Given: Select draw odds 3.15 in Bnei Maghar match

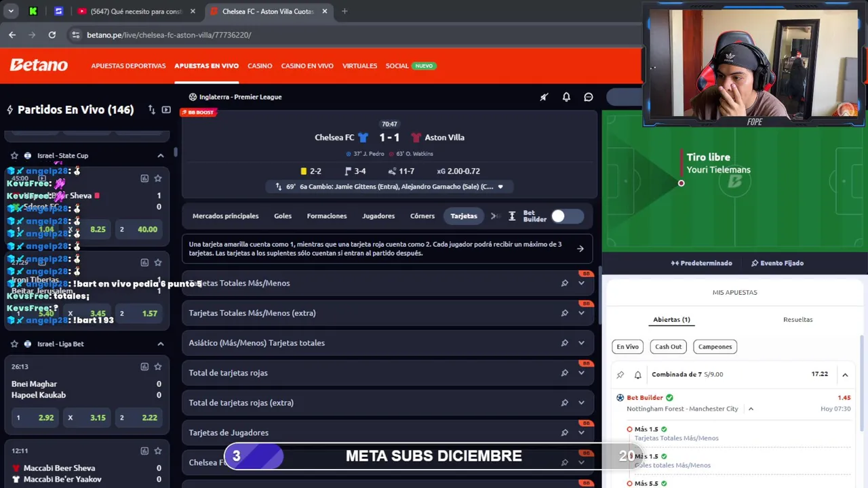Looking at the screenshot, I should (x=87, y=418).
